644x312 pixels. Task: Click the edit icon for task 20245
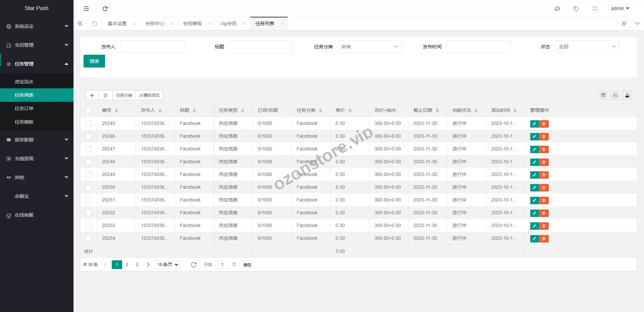click(x=534, y=124)
